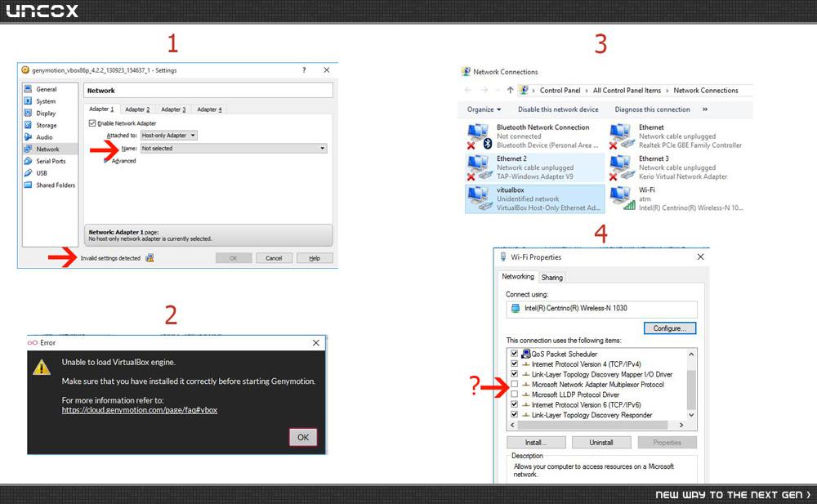The width and height of the screenshot is (817, 504).
Task: Uncheck Internet Protocol Version 4 (TCP/IPv4)
Action: tap(514, 364)
